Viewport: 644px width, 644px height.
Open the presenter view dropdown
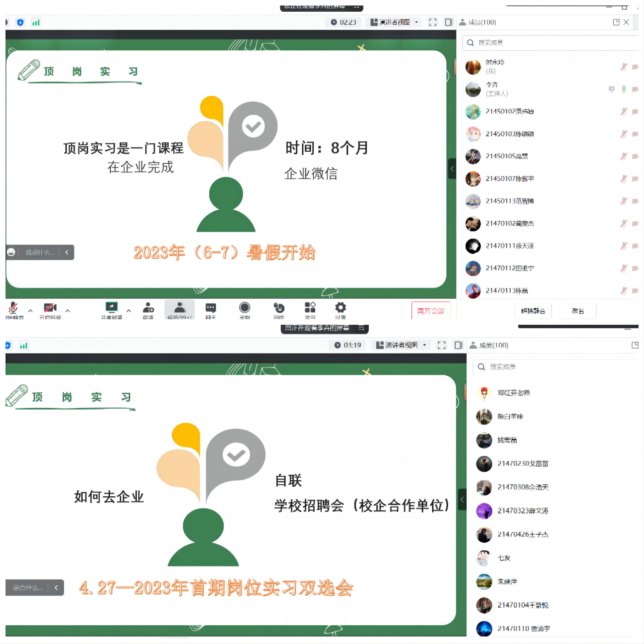(x=394, y=22)
